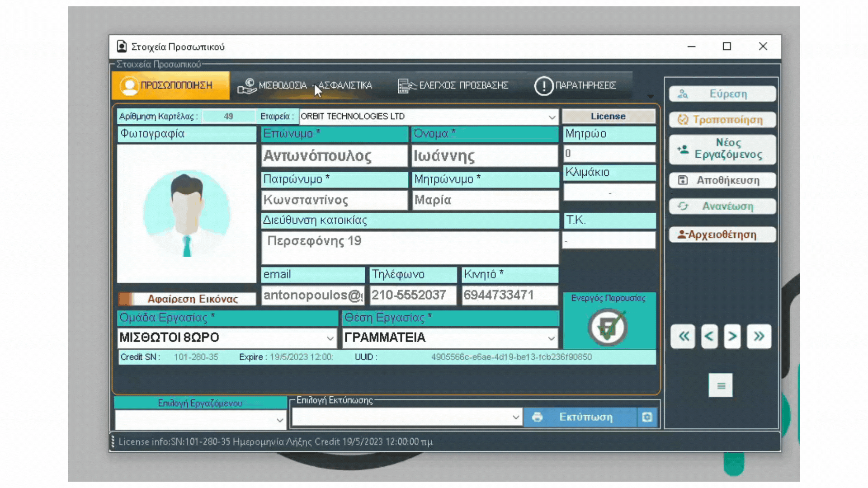Image resolution: width=868 pixels, height=488 pixels.
Task: Switch to ΜΙΣΘΟΔΟΣΙΑ - ΑΣΦΑΛΙΣΤΙΚΑ tab
Action: (305, 85)
